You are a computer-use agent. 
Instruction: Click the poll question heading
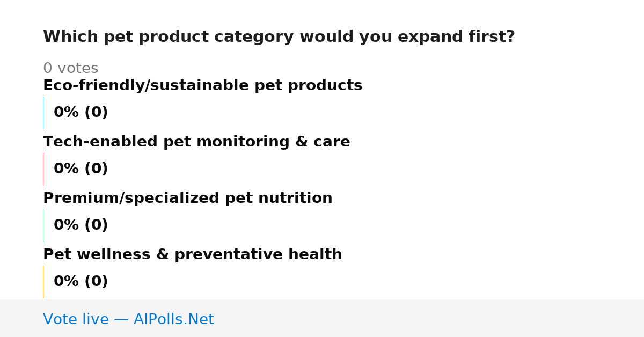coord(279,37)
